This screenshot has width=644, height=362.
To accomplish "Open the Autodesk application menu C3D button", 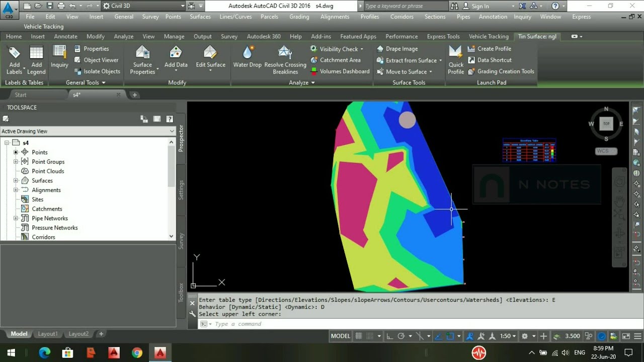I will (x=9, y=9).
